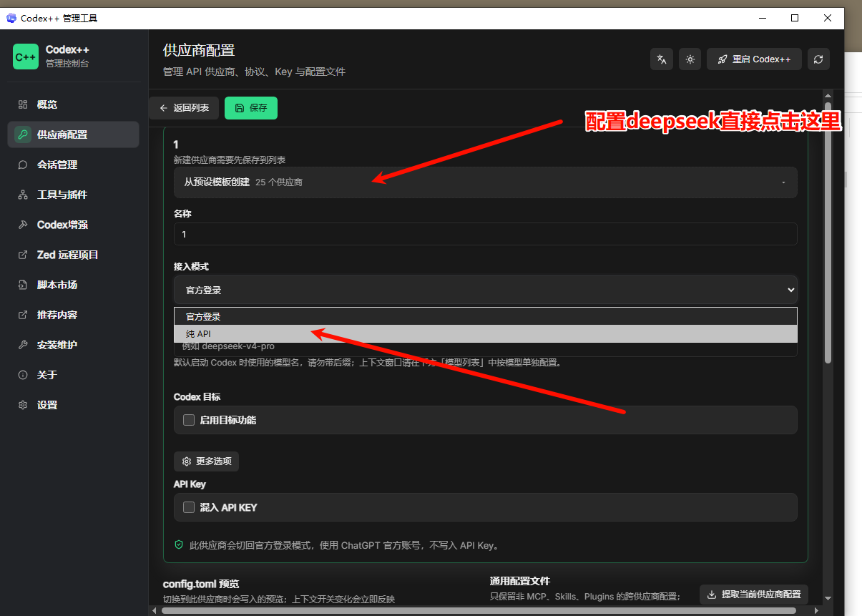The image size is (862, 616).
Task: Click the rocket icon on 重启 Codex++
Action: pos(723,59)
